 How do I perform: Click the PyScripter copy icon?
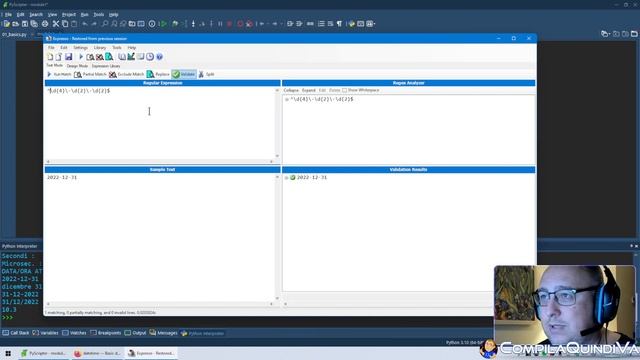(x=65, y=24)
